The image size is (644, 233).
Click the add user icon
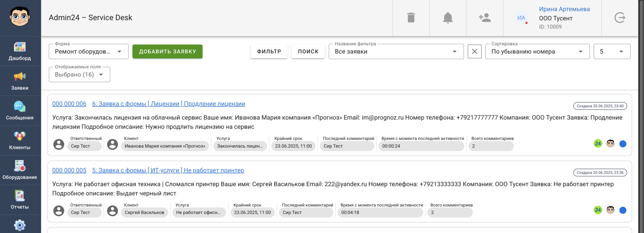pos(485,18)
